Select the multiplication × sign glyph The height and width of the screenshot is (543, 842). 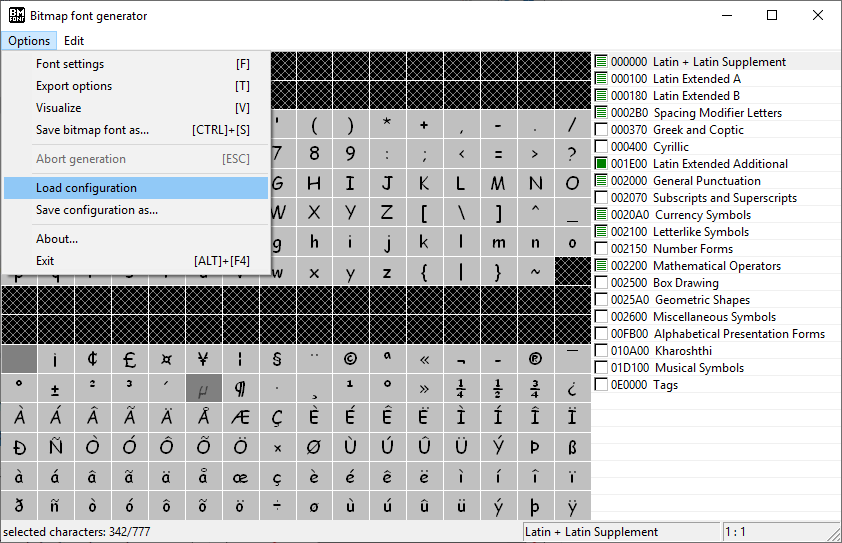pos(277,447)
